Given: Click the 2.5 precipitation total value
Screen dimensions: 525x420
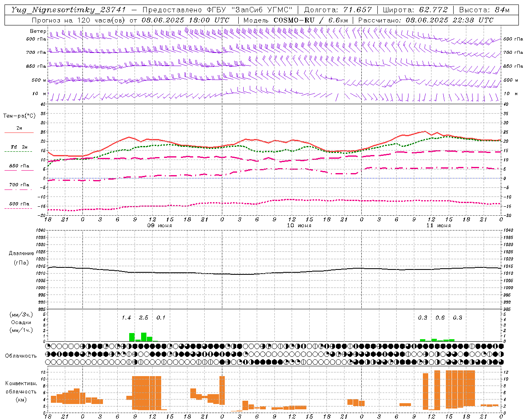Looking at the screenshot, I should [x=144, y=317].
